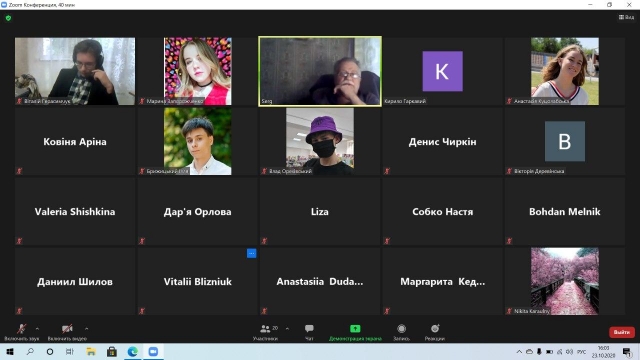
Task: Show hidden system tray icons
Action: point(519,351)
